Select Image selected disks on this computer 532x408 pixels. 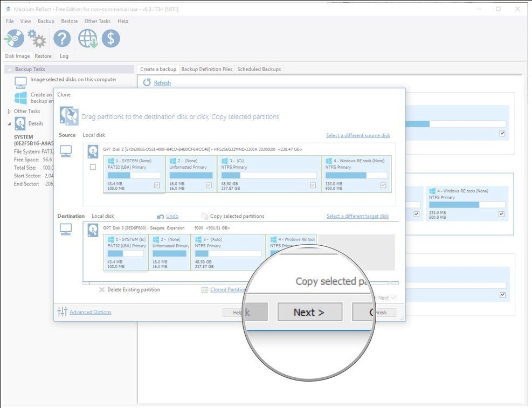[x=73, y=79]
